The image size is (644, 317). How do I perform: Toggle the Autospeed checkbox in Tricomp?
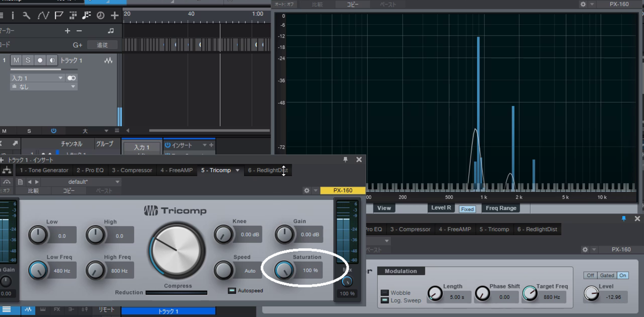232,291
